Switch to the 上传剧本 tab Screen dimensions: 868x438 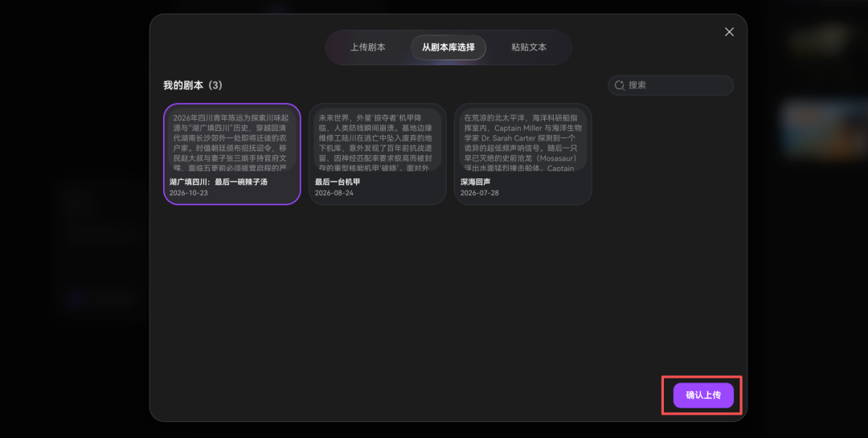pos(367,47)
